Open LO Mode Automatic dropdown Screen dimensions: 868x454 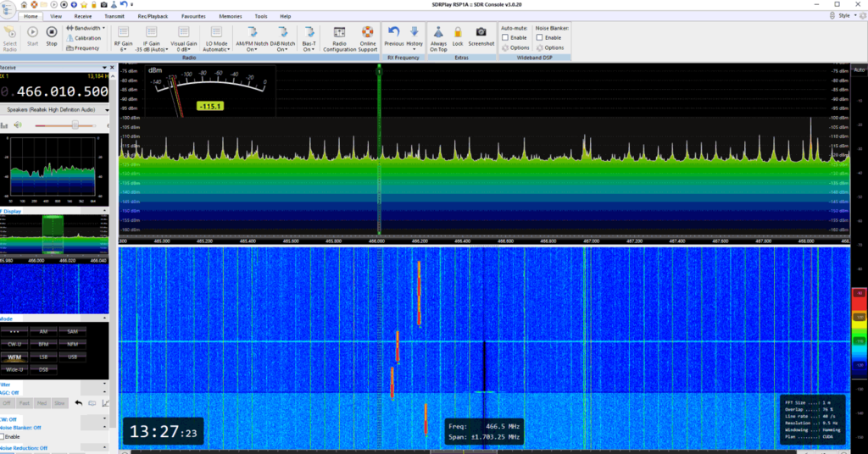[x=216, y=39]
